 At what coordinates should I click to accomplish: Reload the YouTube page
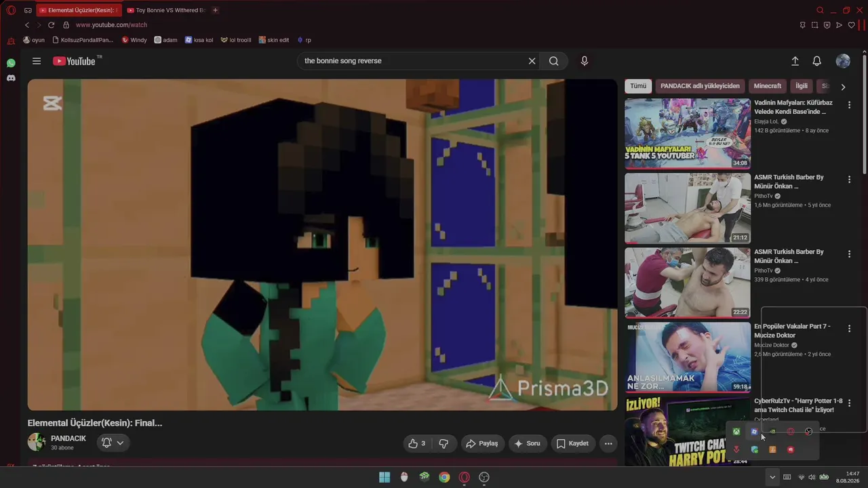pyautogui.click(x=51, y=25)
